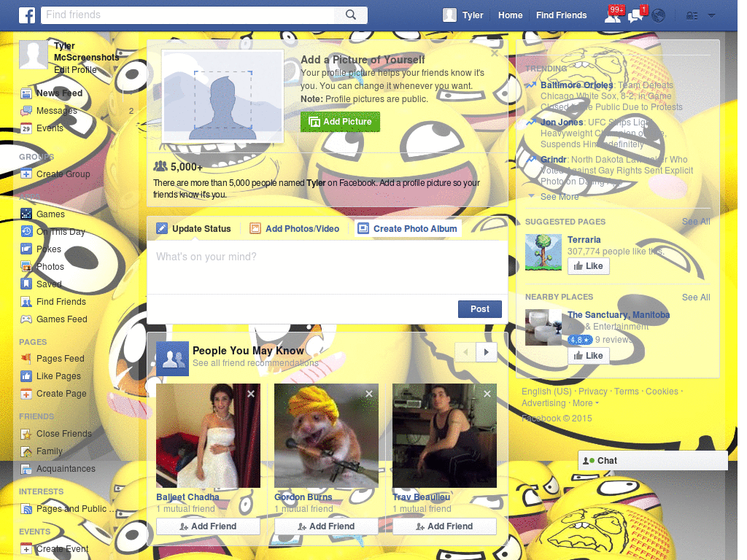Dismiss Baljeet Chadha suggestion

click(x=251, y=394)
